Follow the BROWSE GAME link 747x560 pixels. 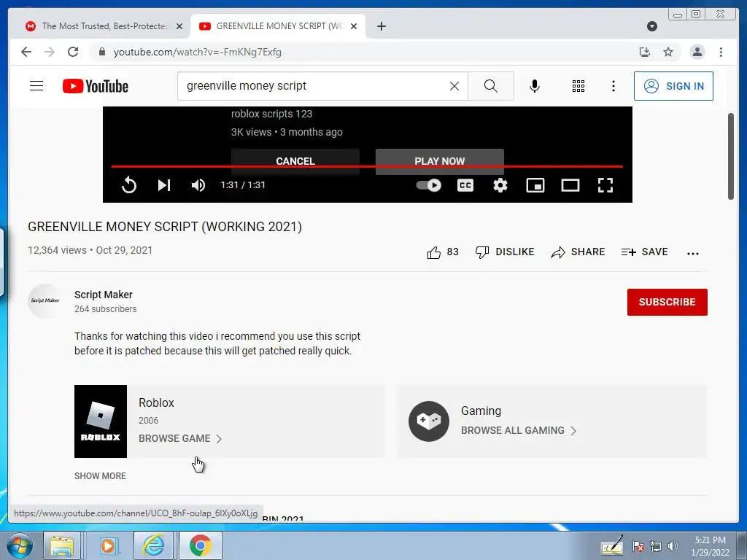coord(180,438)
